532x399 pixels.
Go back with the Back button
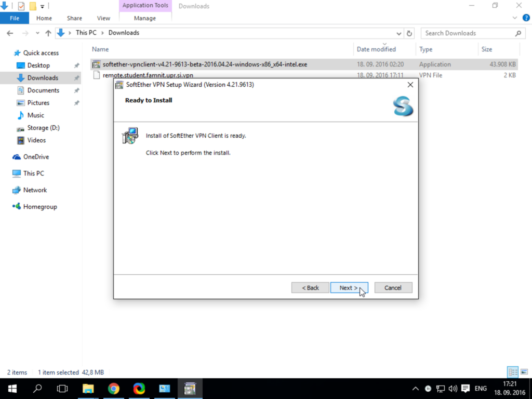(310, 288)
